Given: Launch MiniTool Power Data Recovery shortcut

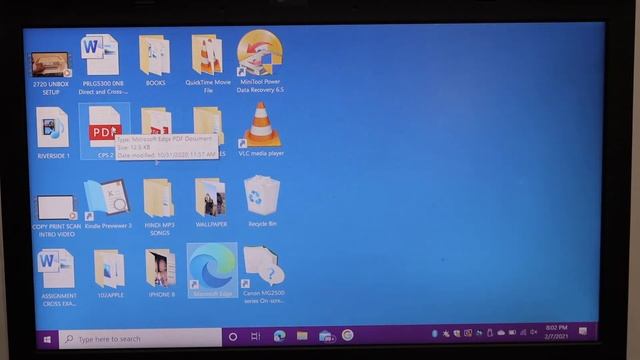Looking at the screenshot, I should click(260, 53).
